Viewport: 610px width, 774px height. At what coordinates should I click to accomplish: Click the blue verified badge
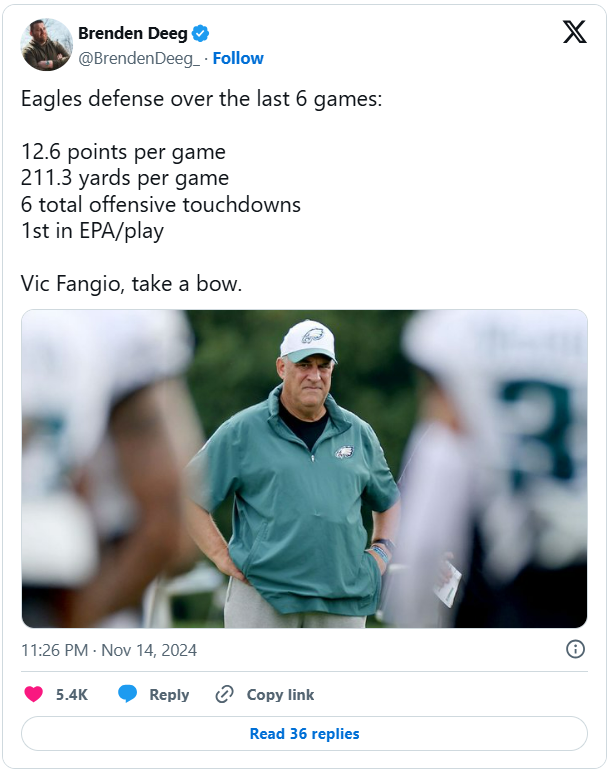(200, 34)
